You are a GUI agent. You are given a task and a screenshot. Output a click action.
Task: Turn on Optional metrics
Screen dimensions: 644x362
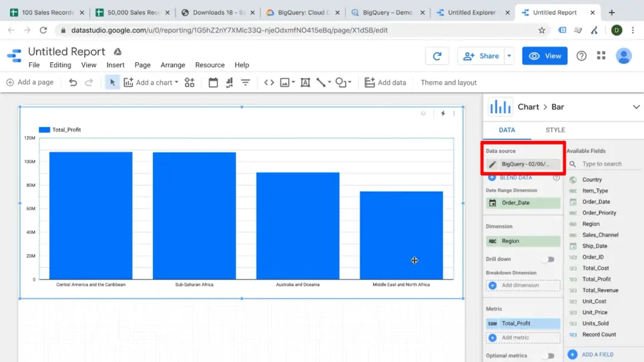(548, 355)
